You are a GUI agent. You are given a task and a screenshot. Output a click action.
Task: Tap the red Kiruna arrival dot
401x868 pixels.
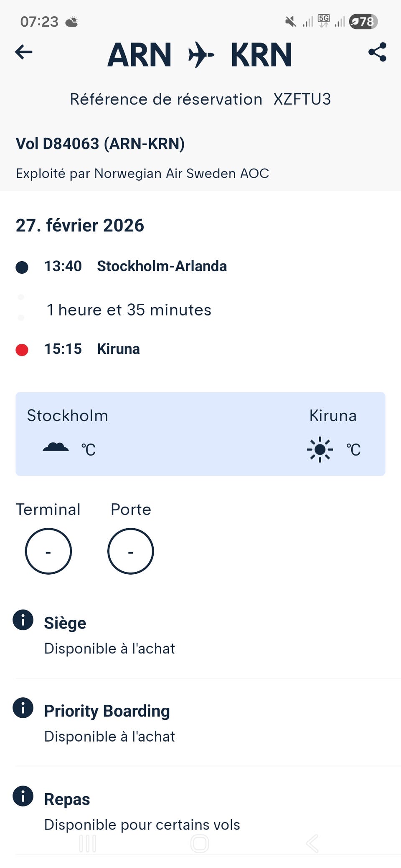point(22,350)
